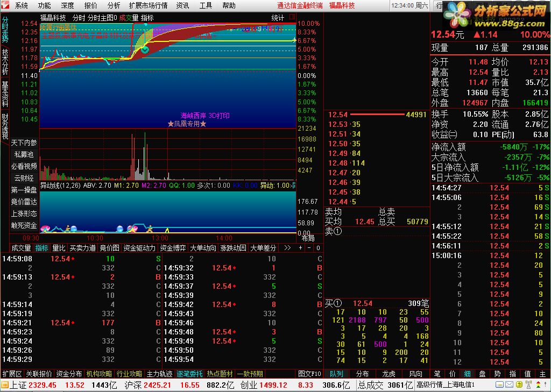Image resolution: width=551 pixels, height=392 pixels.
Task: Select the 笔 tab in the tick panel
Action: tap(437, 374)
